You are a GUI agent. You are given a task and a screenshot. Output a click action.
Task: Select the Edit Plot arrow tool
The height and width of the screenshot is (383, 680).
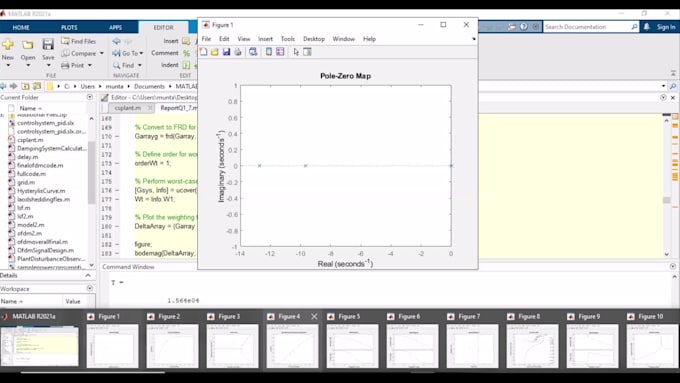pos(296,52)
